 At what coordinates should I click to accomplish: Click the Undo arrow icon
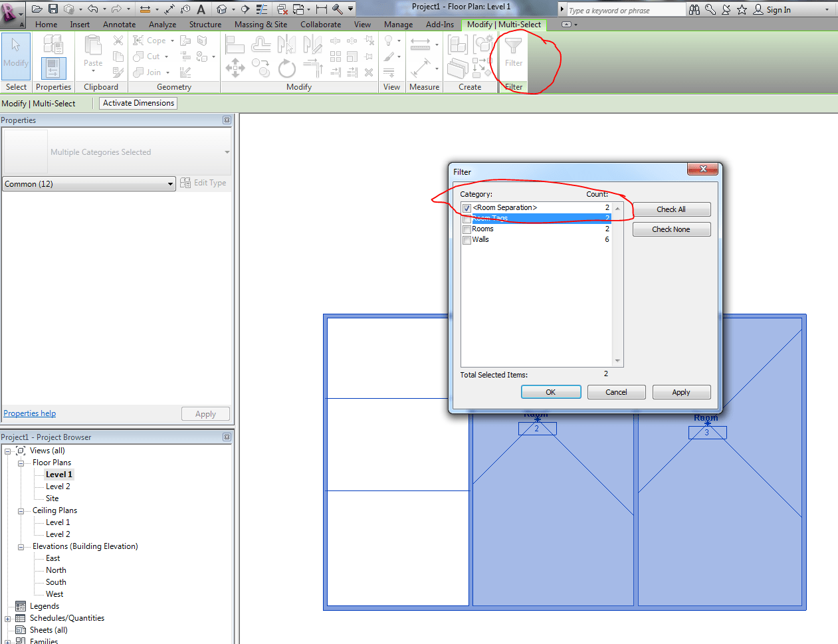pyautogui.click(x=93, y=9)
